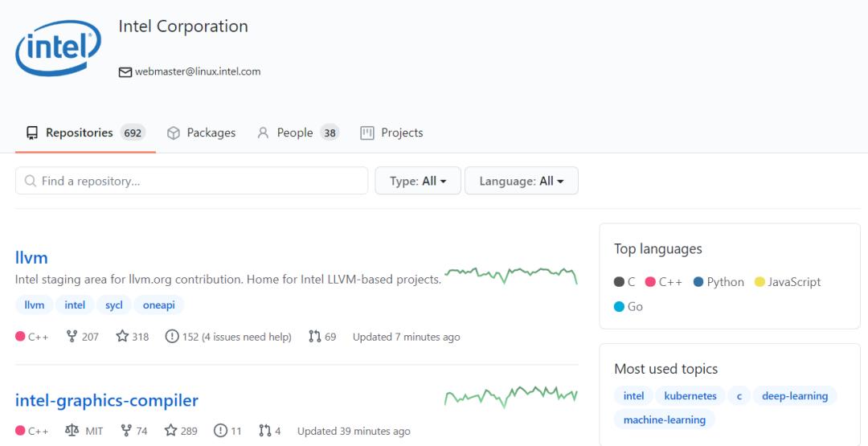Click the Most used topics heading
The image size is (868, 446).
666,369
